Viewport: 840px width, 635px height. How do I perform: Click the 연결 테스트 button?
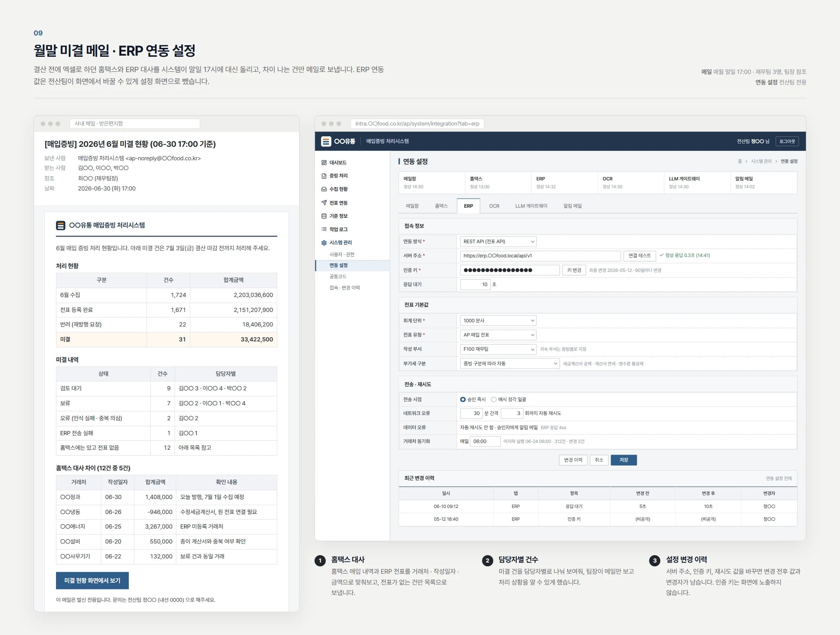(x=640, y=256)
